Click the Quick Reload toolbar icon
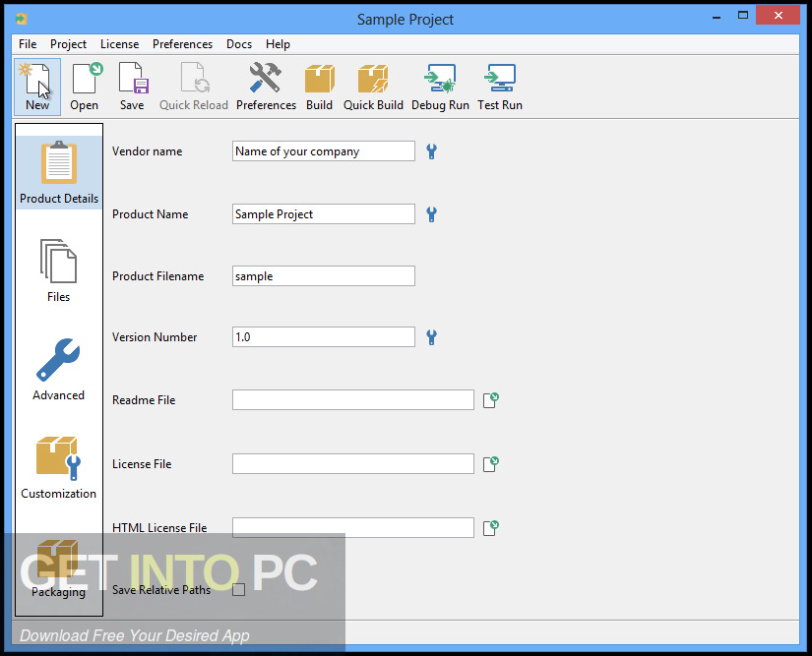This screenshot has width=812, height=656. pos(194,87)
